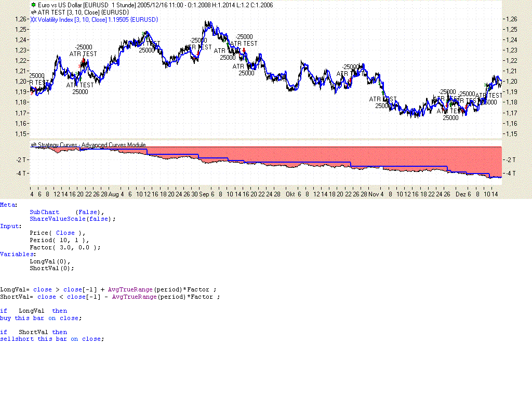Click the 'if ShortVal then' code line
The image size is (532, 399).
34,332
